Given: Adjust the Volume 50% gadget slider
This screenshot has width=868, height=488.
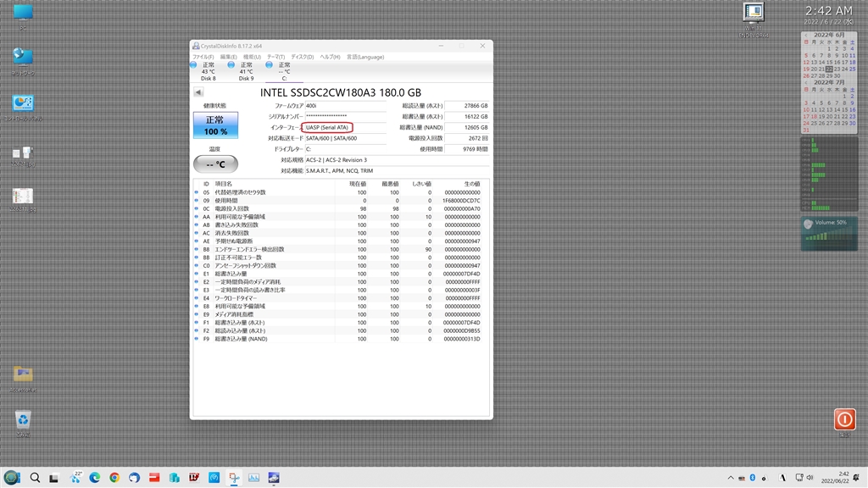Looking at the screenshot, I should pos(829,233).
